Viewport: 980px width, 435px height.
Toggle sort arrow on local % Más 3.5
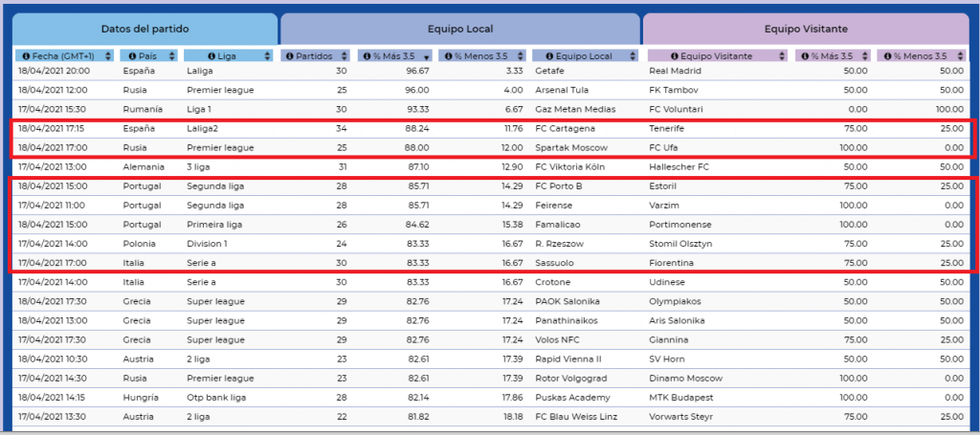tap(425, 56)
